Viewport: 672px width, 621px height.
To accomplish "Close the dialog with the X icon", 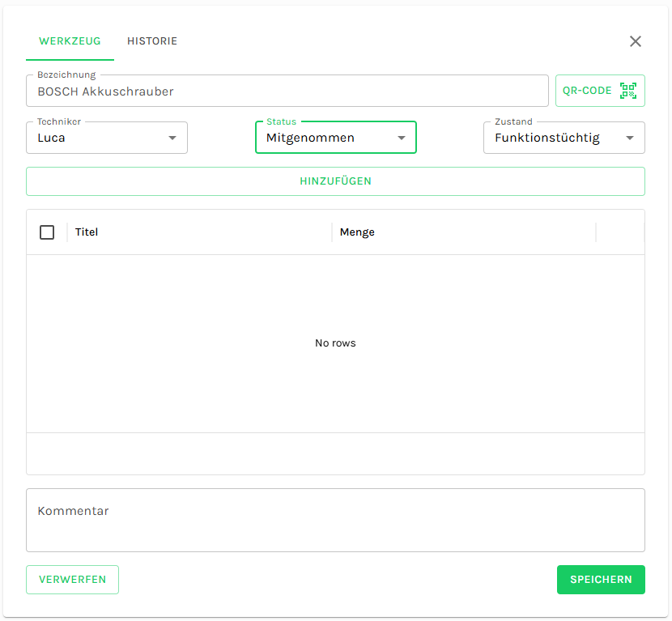I will (636, 41).
